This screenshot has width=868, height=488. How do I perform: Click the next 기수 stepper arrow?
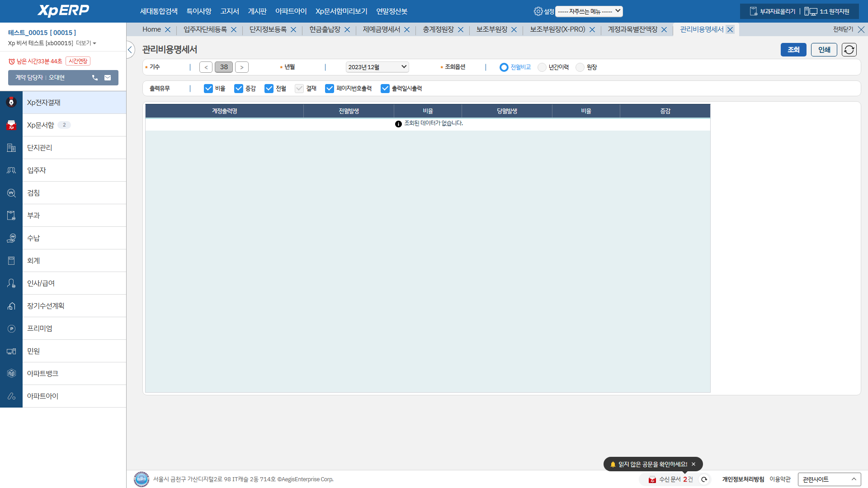(242, 67)
